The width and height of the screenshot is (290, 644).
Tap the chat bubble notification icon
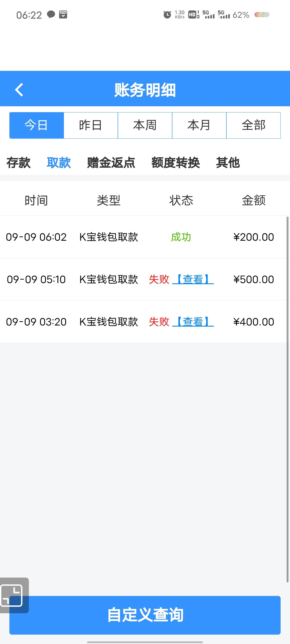click(x=51, y=14)
